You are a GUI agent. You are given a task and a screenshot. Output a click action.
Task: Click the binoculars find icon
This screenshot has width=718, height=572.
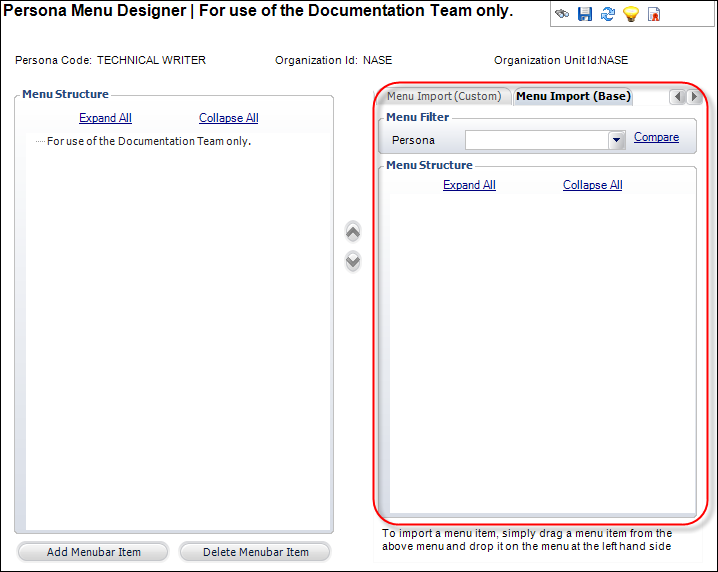click(562, 14)
